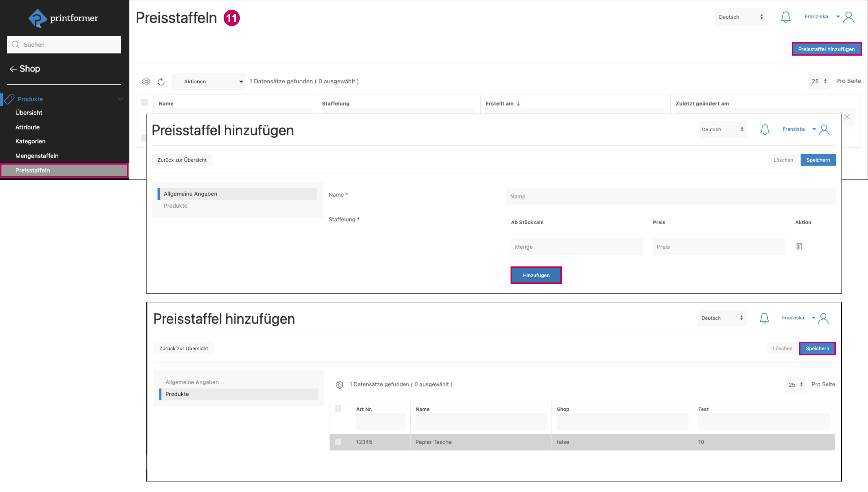Click the refresh icon next to Aktionen

(161, 82)
